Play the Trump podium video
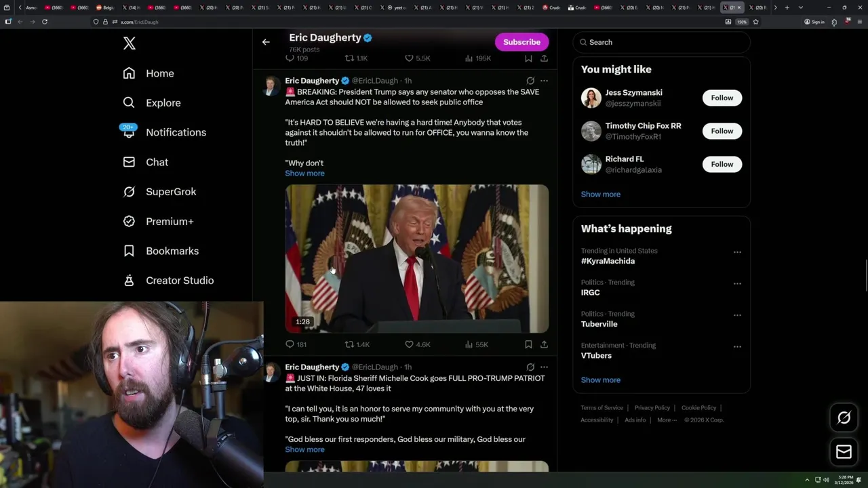 point(416,258)
